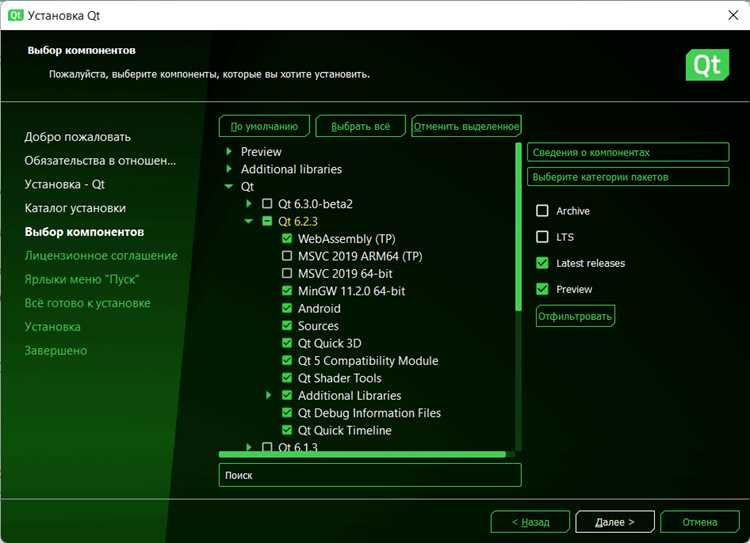
Task: Select the Preview tree item label
Action: click(x=261, y=152)
